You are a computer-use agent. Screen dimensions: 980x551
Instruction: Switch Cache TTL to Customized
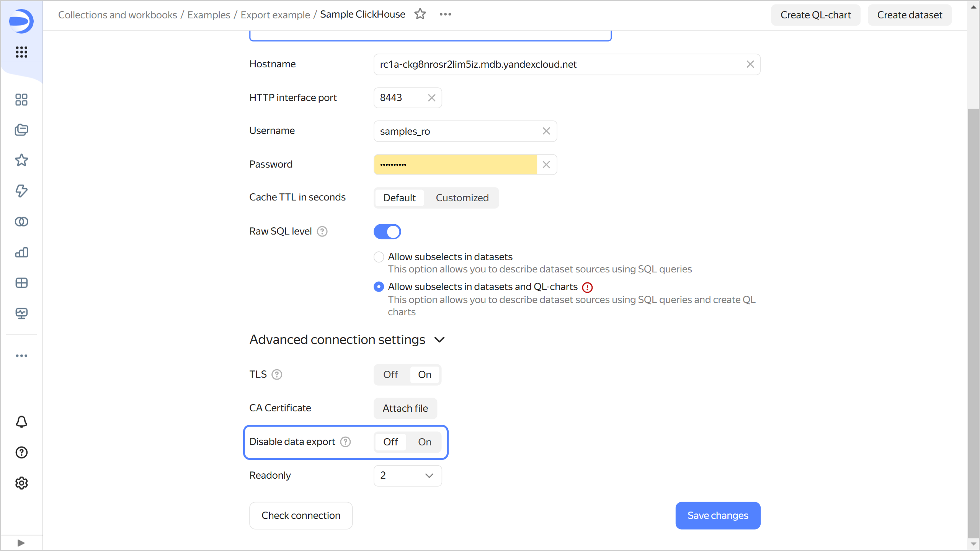pyautogui.click(x=462, y=198)
